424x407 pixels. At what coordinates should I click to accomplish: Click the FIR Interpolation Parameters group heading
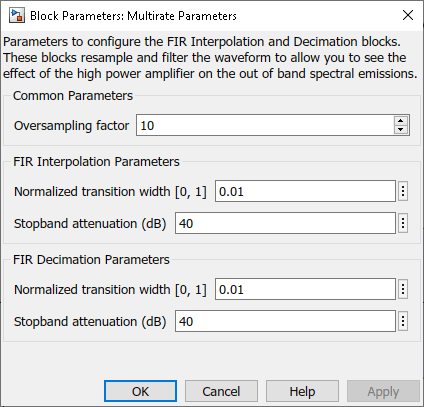tap(96, 162)
